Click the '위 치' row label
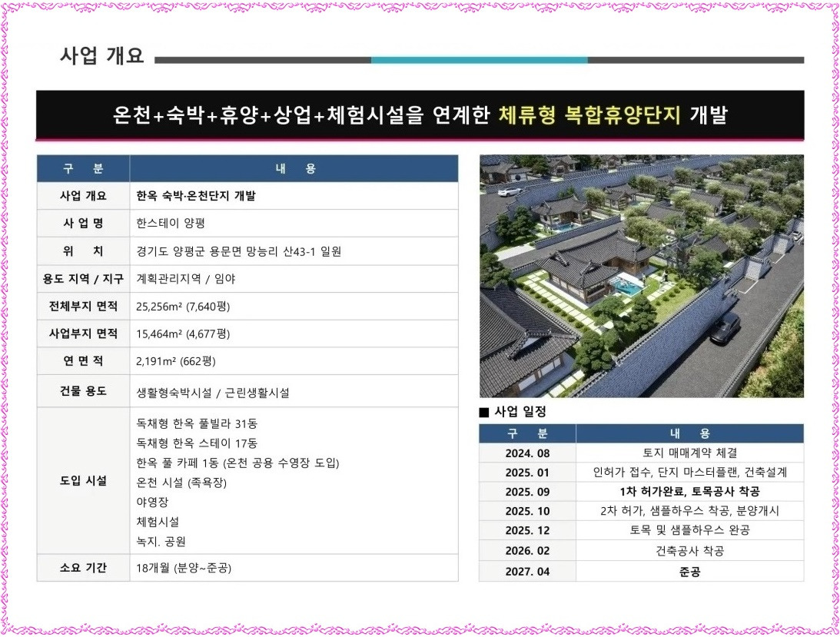840x637 pixels. click(83, 251)
